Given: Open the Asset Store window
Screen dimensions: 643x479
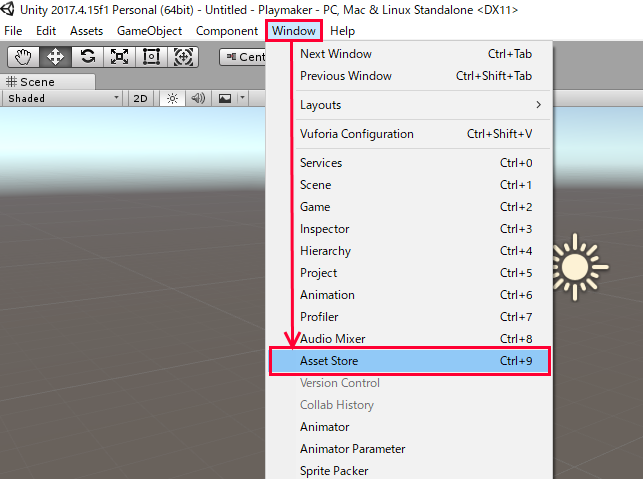Looking at the screenshot, I should click(410, 361).
